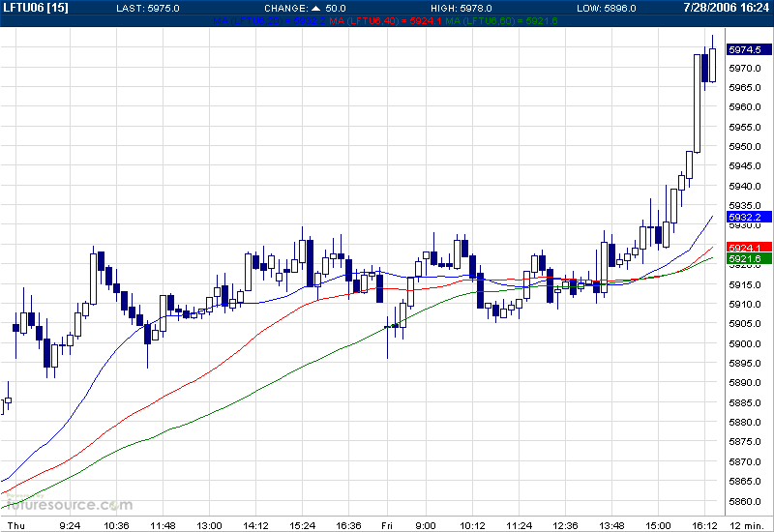Click the 12:36 time axis label
The width and height of the screenshot is (774, 532).
[x=565, y=525]
